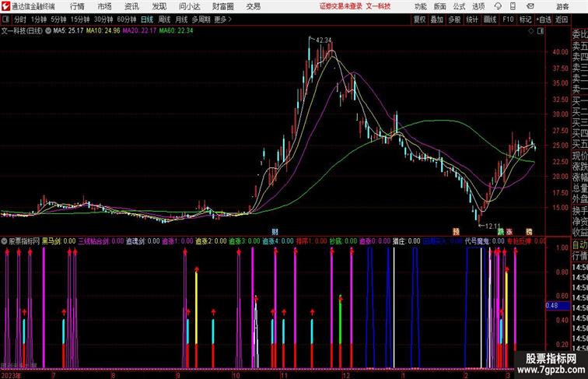588x379 pixels.
Task: Click the +自选 add to watchlist button
Action: click(544, 19)
